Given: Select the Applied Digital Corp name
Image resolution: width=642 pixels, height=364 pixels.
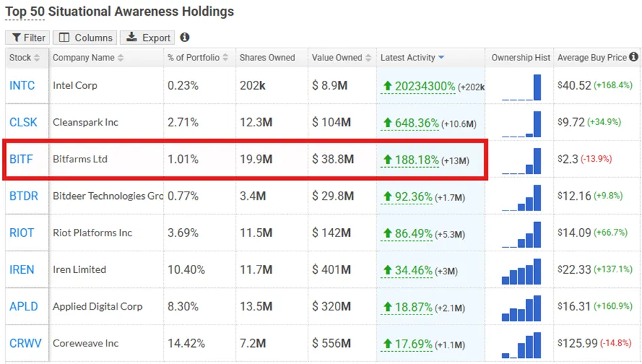Looking at the screenshot, I should click(x=97, y=307).
